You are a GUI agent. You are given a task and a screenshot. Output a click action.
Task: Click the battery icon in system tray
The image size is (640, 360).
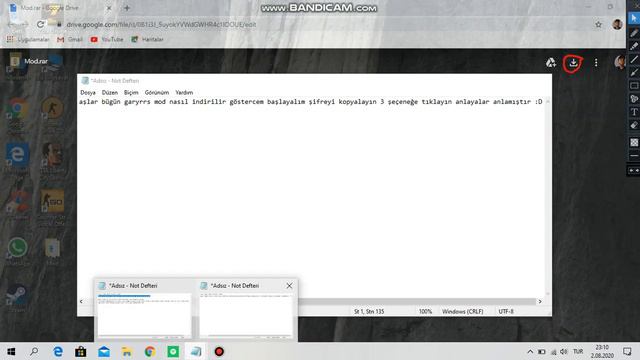coord(542,351)
